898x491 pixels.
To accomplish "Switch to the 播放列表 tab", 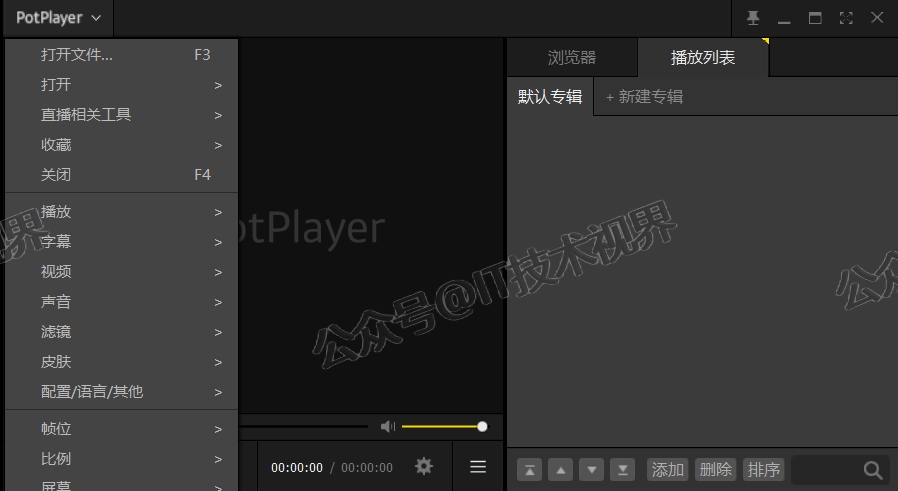I will pyautogui.click(x=703, y=57).
